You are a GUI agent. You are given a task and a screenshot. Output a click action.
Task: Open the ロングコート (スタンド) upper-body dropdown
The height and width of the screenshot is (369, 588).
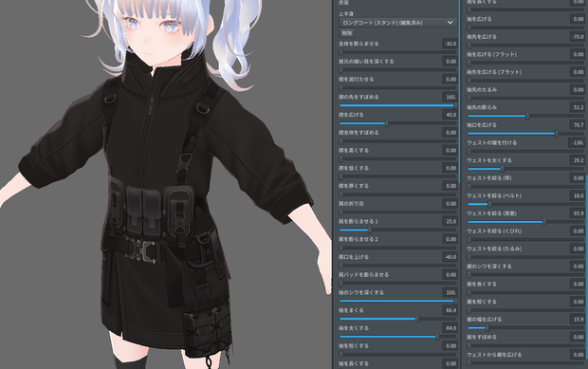coord(397,23)
